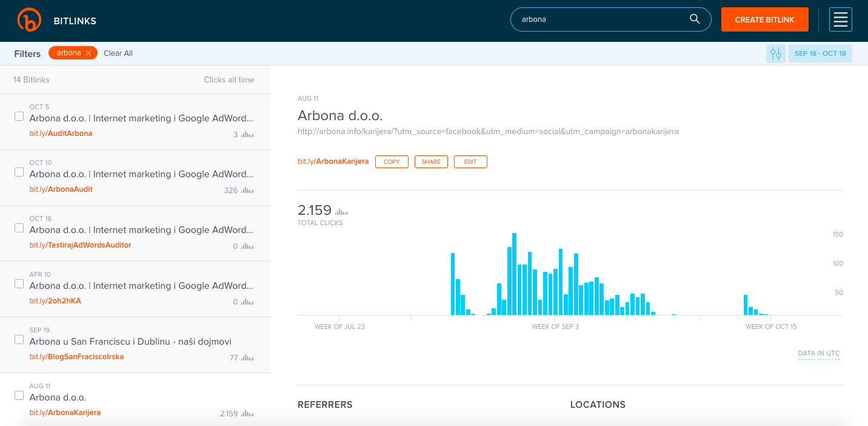The image size is (868, 426).
Task: Click stats icon for BlogSanFraciscoIrska row
Action: click(x=247, y=358)
